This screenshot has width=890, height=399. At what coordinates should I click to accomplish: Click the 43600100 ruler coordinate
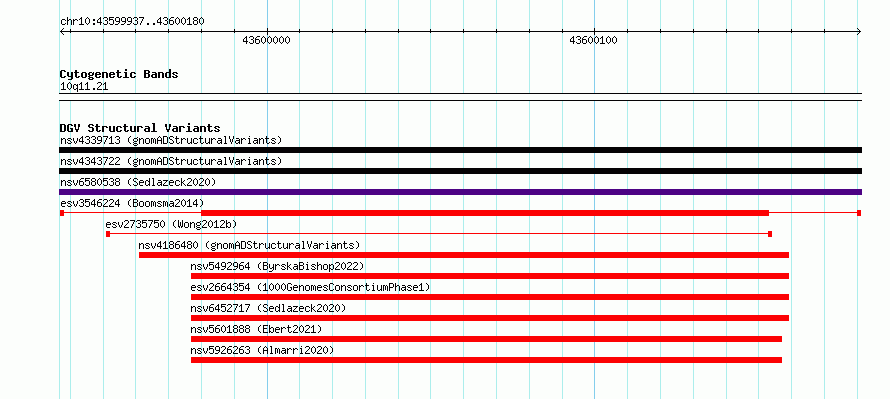click(x=593, y=40)
